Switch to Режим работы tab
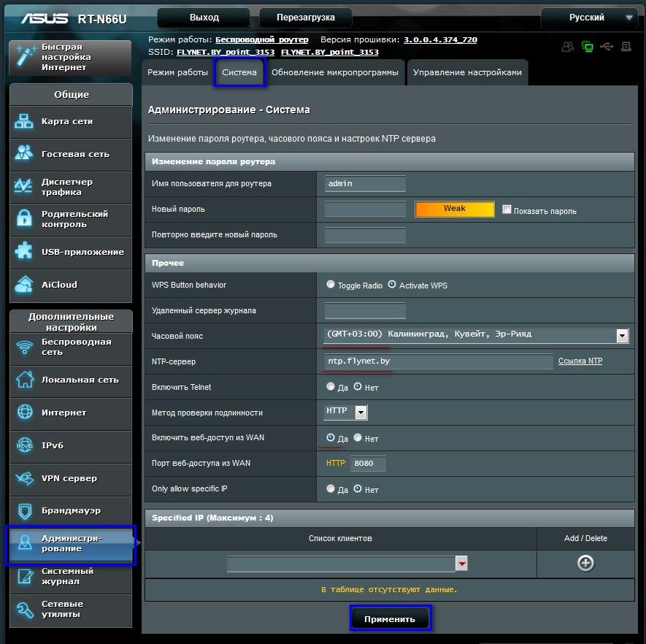 coord(177,72)
